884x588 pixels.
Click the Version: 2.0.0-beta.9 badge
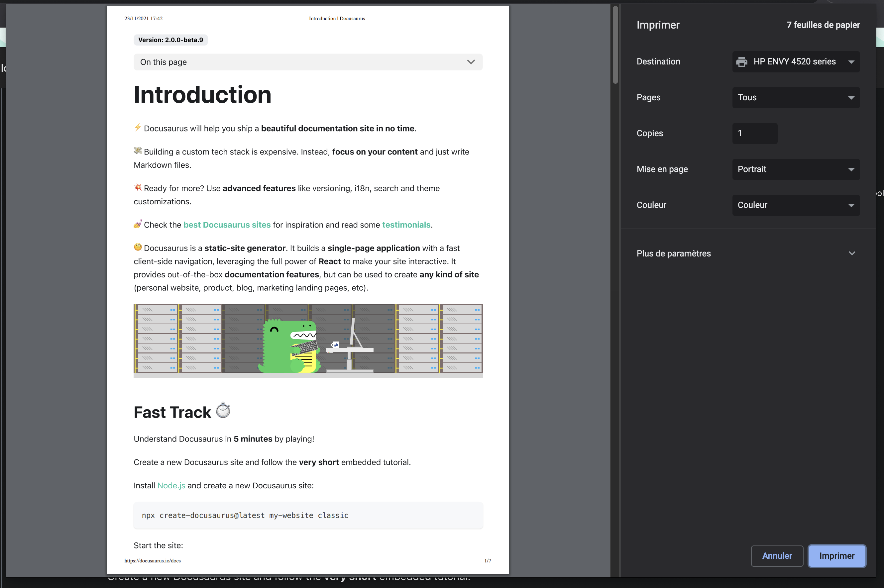tap(170, 40)
